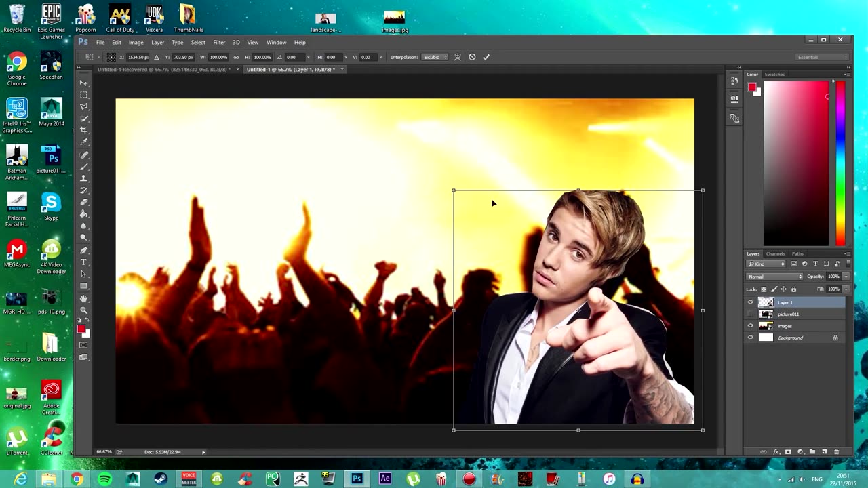Open the blend mode Normal dropdown
Image resolution: width=868 pixels, height=488 pixels.
pyautogui.click(x=774, y=277)
